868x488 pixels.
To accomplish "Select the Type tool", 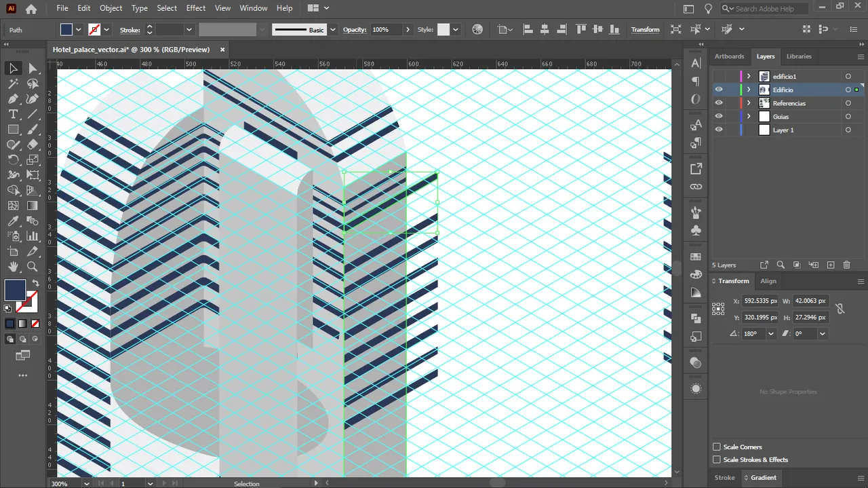I will pyautogui.click(x=13, y=114).
